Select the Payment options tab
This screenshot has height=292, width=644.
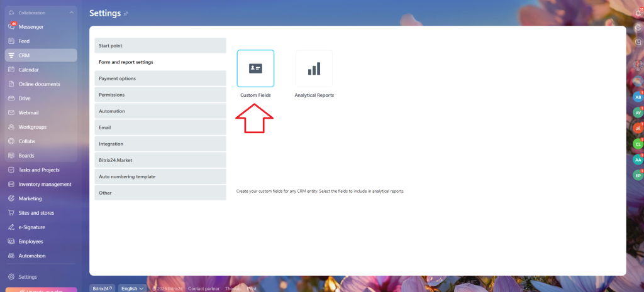[160, 78]
